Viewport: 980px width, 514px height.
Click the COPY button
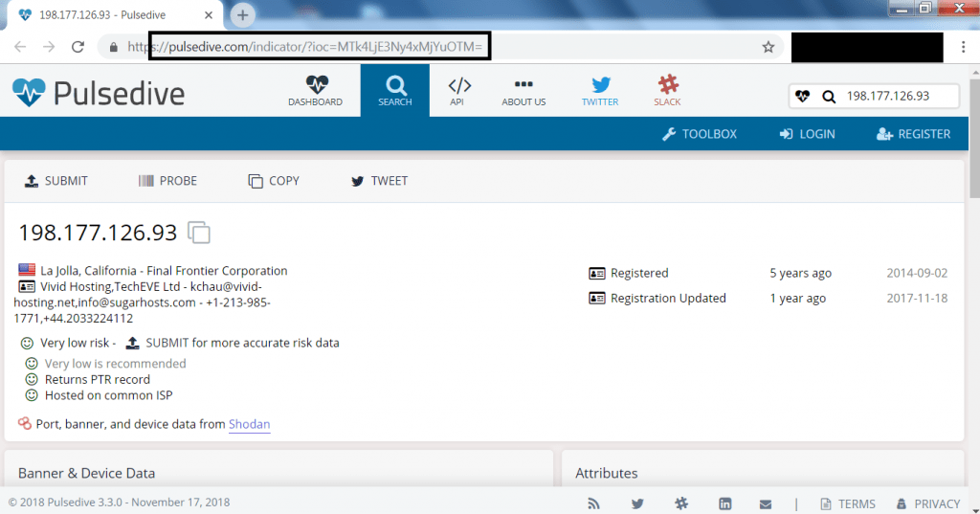pos(274,181)
